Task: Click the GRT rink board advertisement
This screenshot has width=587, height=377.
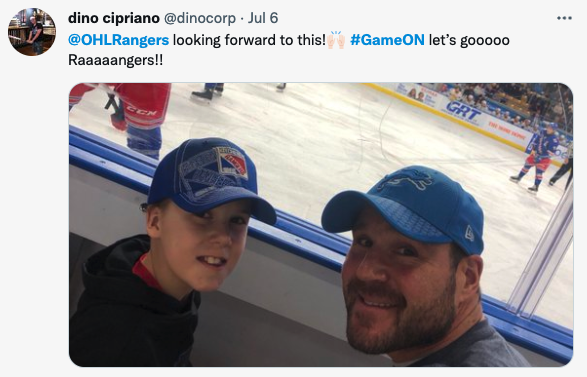Action: click(x=463, y=111)
